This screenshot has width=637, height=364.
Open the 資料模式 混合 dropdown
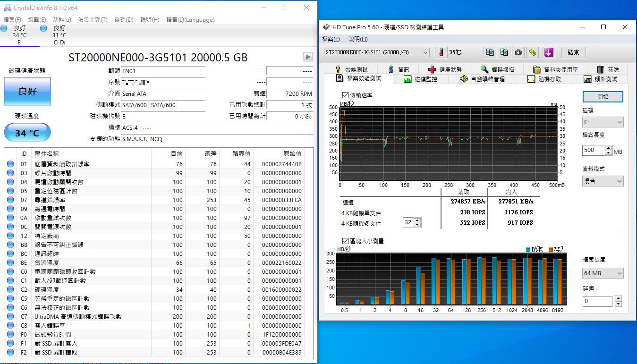tap(603, 181)
